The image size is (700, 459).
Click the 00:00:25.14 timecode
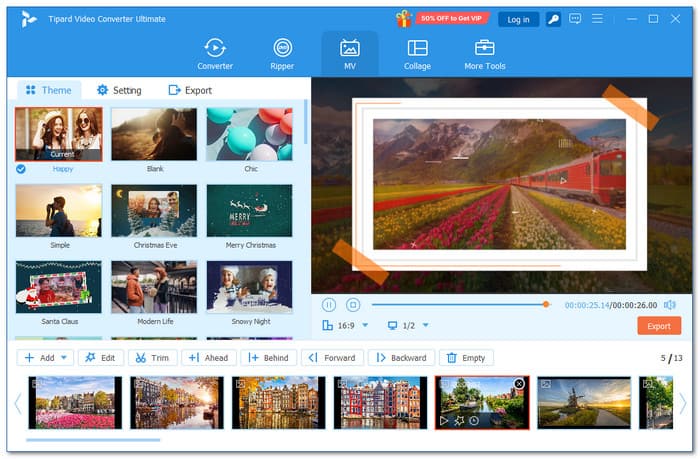587,305
